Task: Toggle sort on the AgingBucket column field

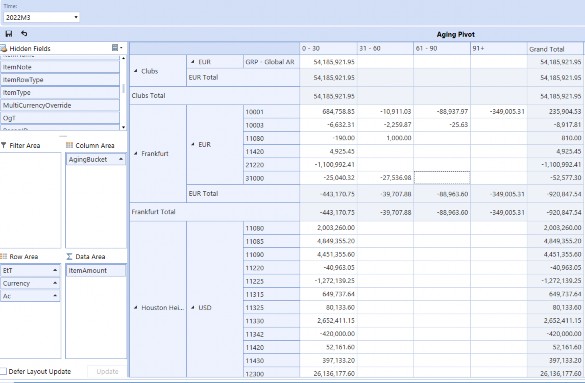Action: click(121, 159)
